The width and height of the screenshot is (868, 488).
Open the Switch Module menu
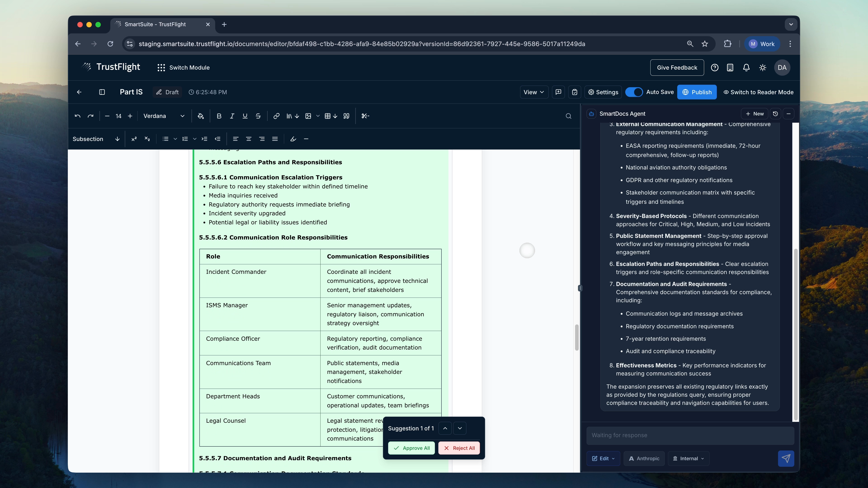pyautogui.click(x=183, y=68)
